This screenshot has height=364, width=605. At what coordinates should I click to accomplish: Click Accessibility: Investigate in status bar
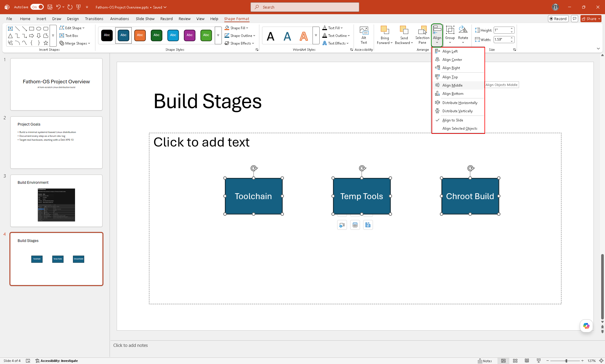point(56,361)
